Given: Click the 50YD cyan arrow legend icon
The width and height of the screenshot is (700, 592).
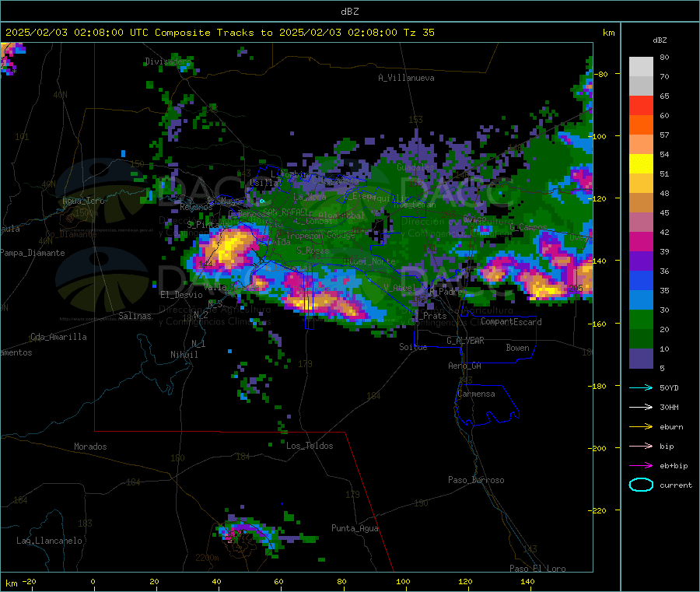Looking at the screenshot, I should tap(641, 387).
